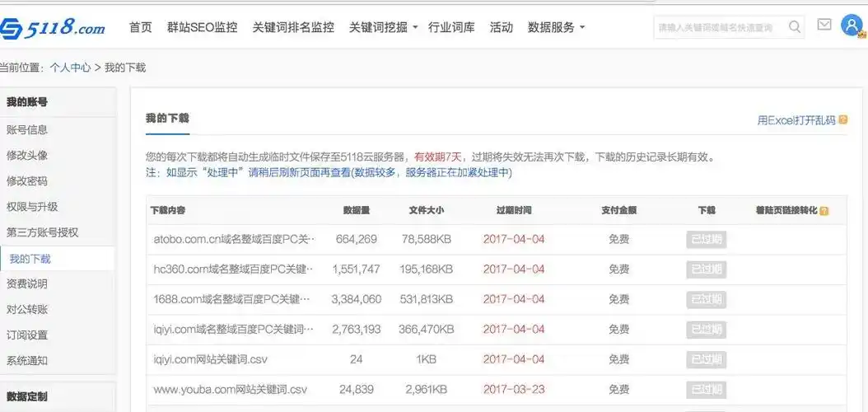The height and width of the screenshot is (412, 868).
Task: Click 已过期 button for iqiyi.com网站关键词.csv row
Action: pos(707,359)
